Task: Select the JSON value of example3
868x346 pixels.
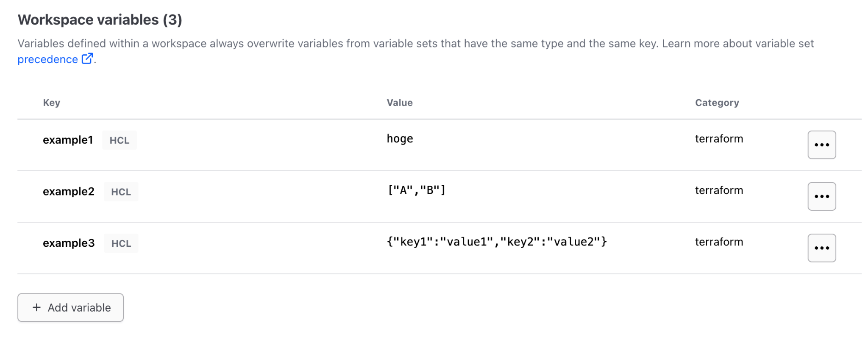Action: (x=496, y=242)
